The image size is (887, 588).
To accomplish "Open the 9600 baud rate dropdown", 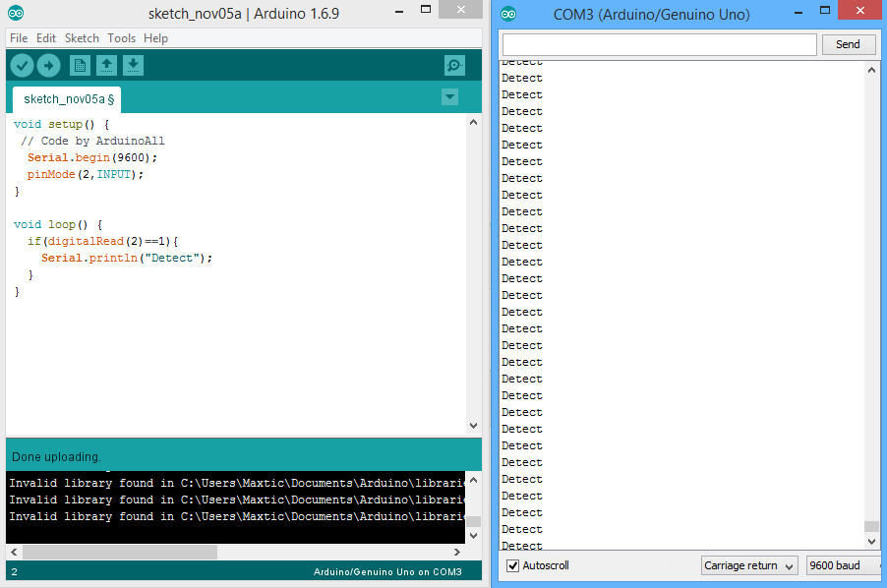I will (x=844, y=565).
